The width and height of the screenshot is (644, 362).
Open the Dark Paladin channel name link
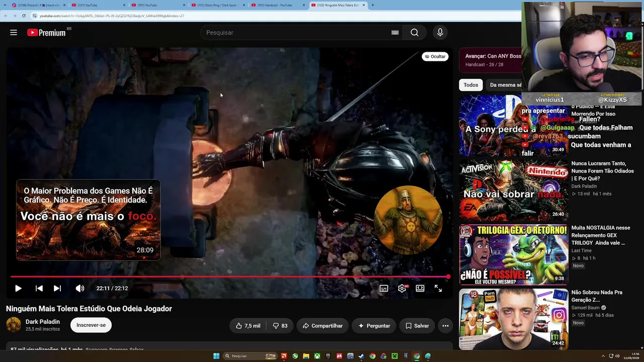point(43,322)
